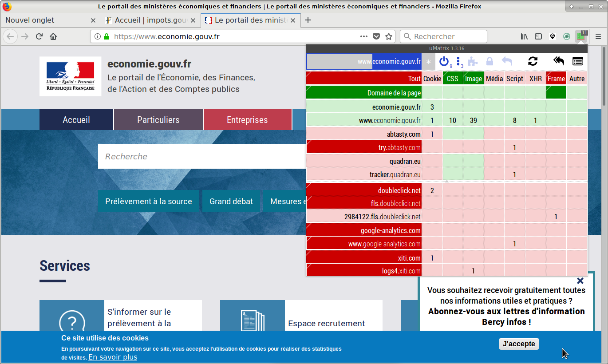The height and width of the screenshot is (364, 608).
Task: Toggle Script cell for try.abtasty.com
Action: coord(515,147)
